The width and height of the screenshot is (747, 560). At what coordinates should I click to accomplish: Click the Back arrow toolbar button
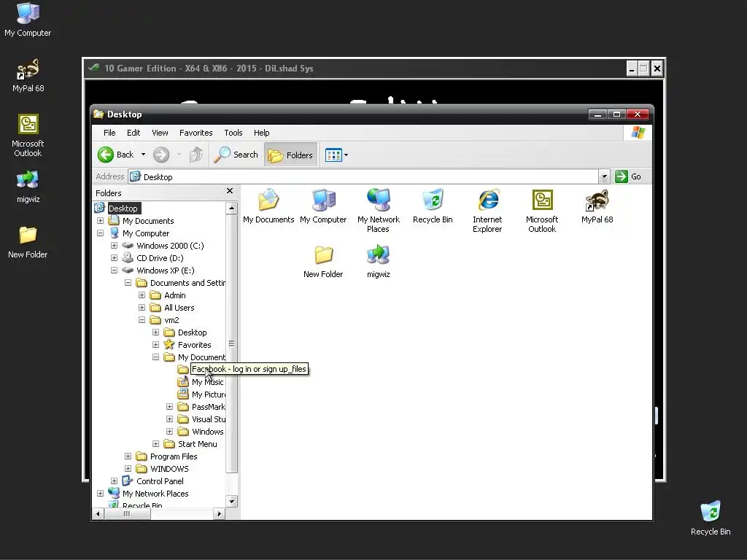(116, 155)
